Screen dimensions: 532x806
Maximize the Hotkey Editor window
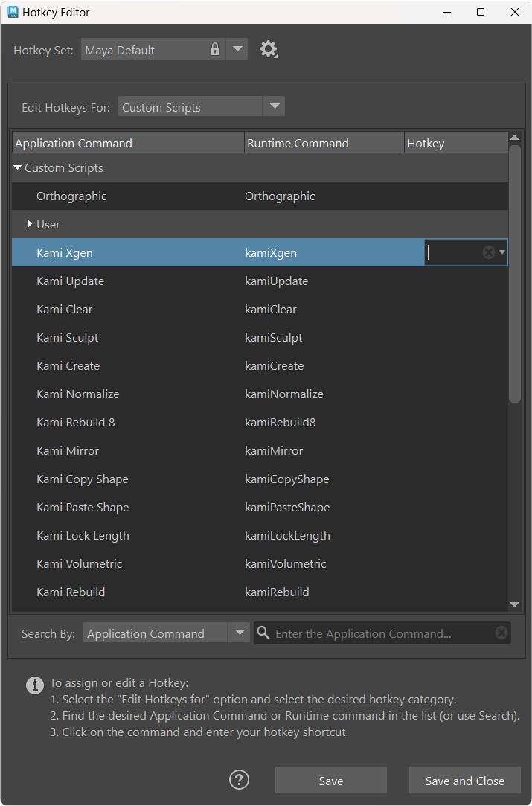point(481,12)
